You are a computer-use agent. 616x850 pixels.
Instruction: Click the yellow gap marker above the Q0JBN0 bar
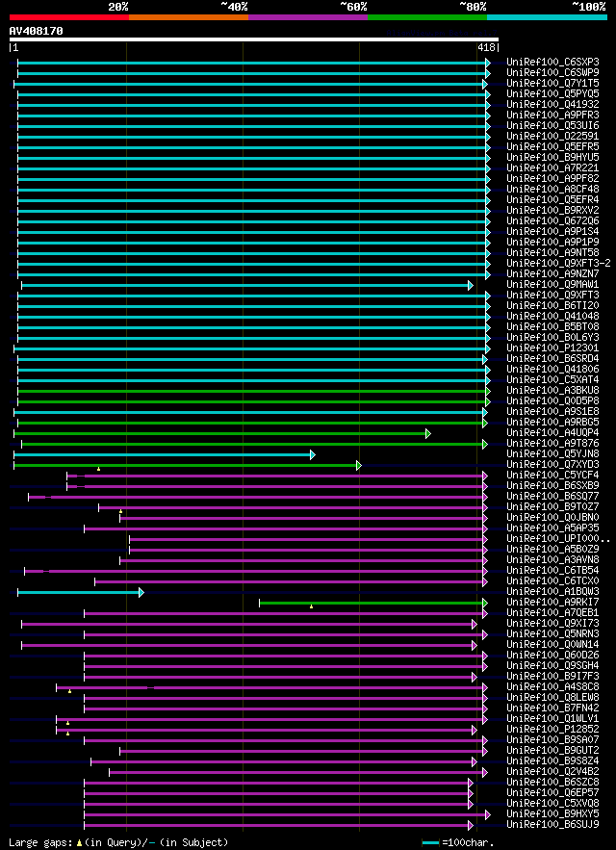coord(121,512)
